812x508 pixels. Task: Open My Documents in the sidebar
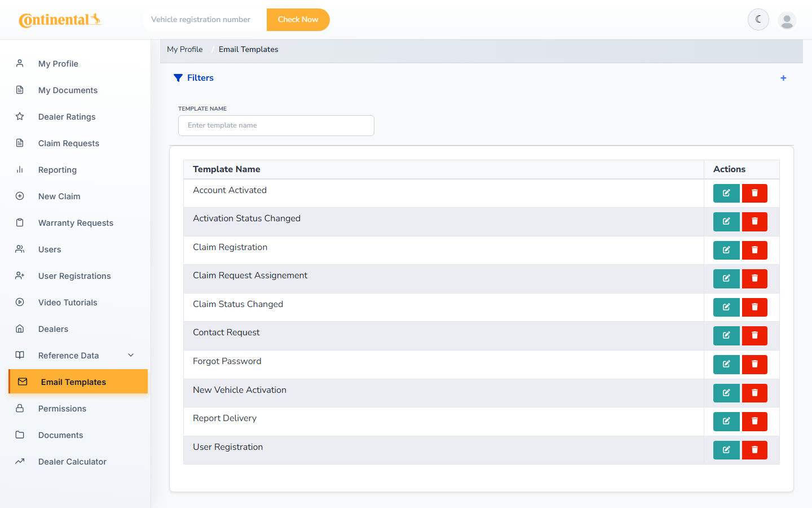click(76, 90)
